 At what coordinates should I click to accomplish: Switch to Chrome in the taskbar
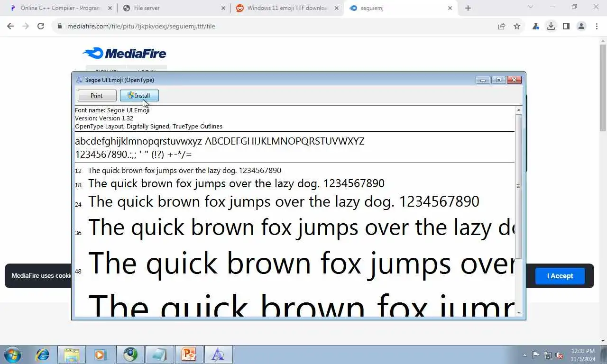[x=130, y=355]
